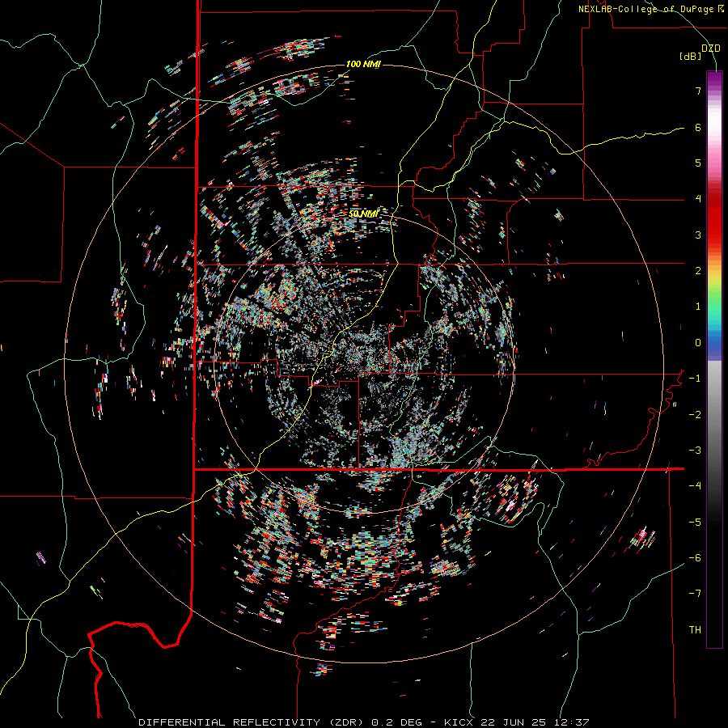The width and height of the screenshot is (728, 728).
Task: Click the 3 dB scale label
Action: coord(698,235)
